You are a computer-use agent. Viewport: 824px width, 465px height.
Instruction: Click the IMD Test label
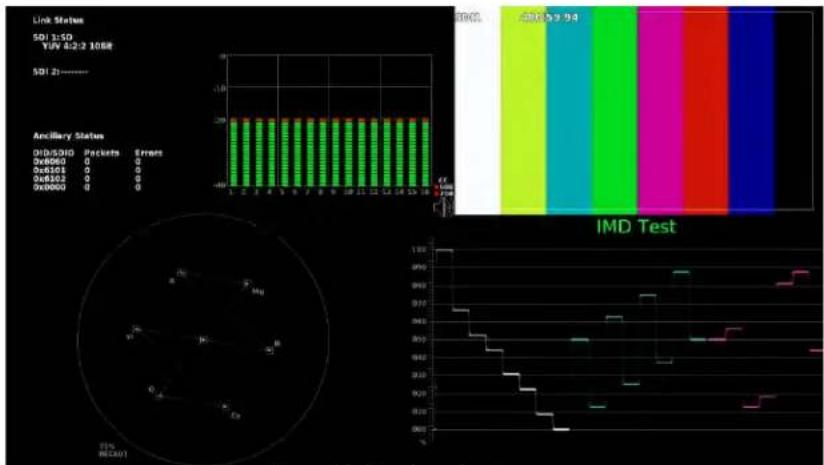tap(636, 227)
